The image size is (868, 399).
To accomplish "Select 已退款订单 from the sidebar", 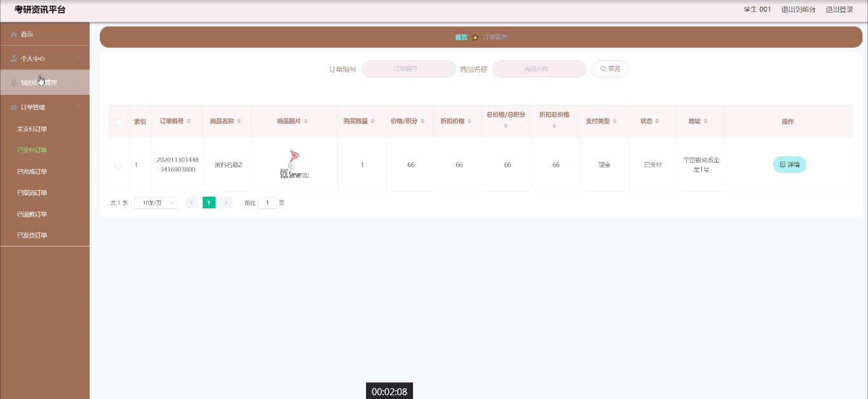I will coord(32,214).
